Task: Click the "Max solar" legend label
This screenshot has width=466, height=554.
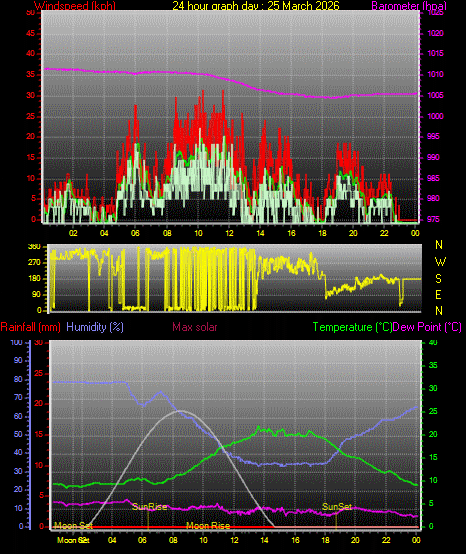Action: click(195, 327)
